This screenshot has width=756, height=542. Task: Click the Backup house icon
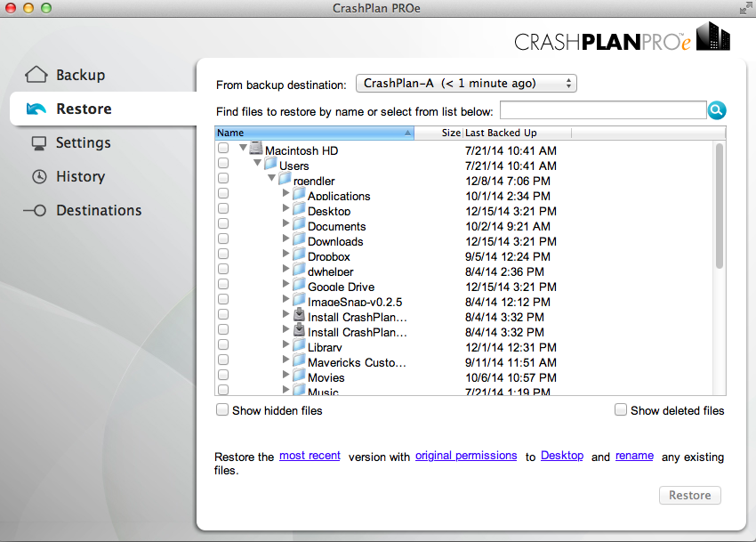coord(36,75)
